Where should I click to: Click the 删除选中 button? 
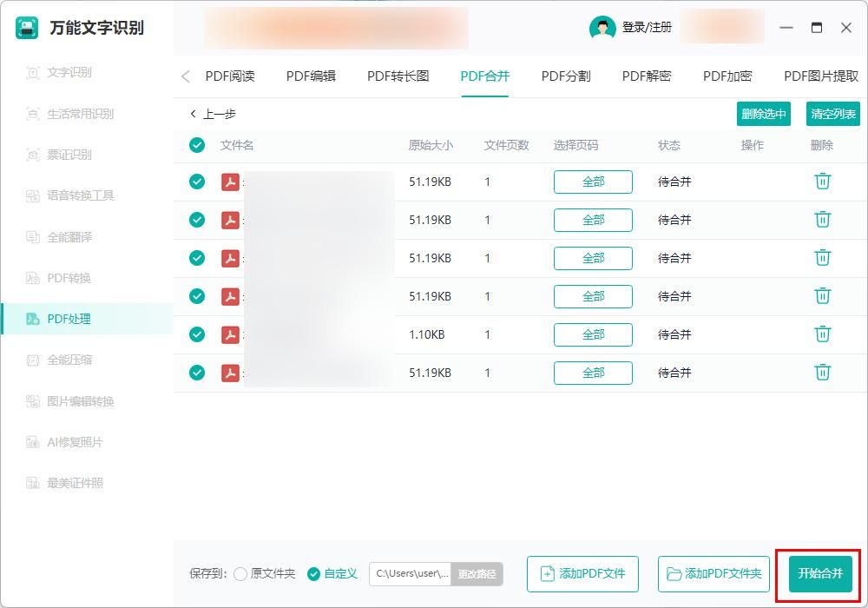pos(763,114)
